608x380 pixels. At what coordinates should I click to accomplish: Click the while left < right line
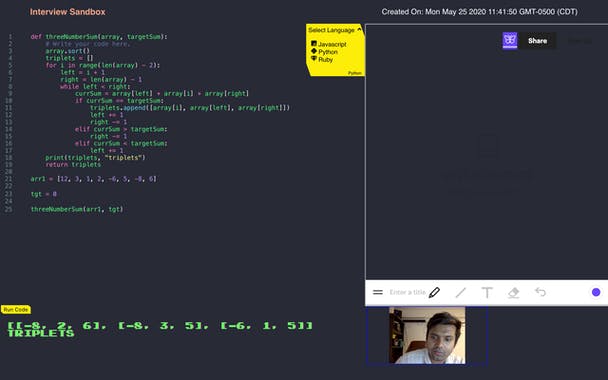[95, 86]
